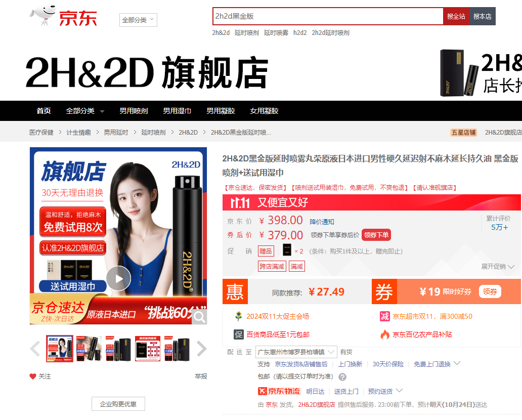Click the 同款推荐 ¥27.49 price

coord(327,292)
